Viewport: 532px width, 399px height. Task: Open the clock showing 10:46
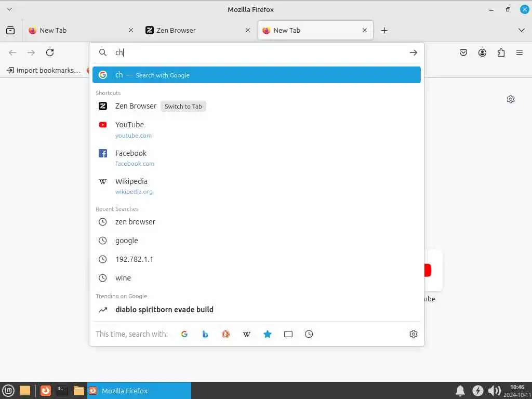(517, 391)
